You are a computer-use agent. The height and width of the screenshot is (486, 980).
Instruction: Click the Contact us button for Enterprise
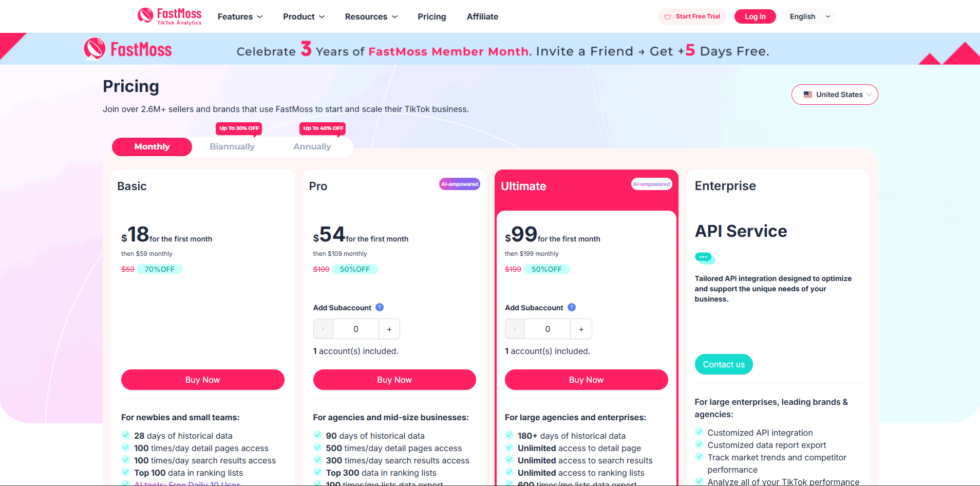[x=724, y=364]
